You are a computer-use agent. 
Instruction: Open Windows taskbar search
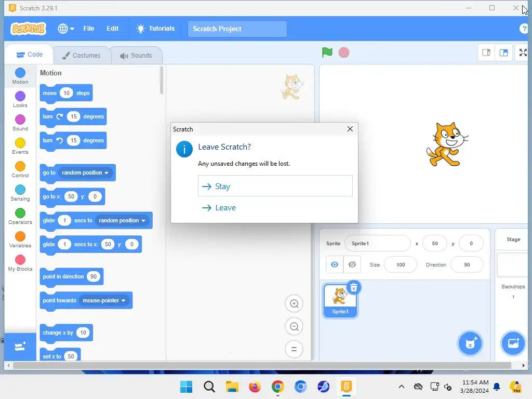pos(209,387)
